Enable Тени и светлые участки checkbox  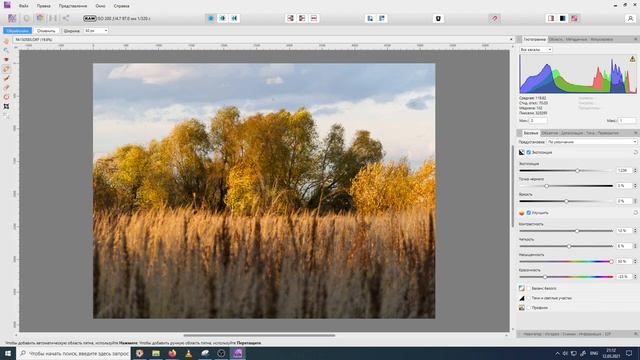[x=529, y=298]
